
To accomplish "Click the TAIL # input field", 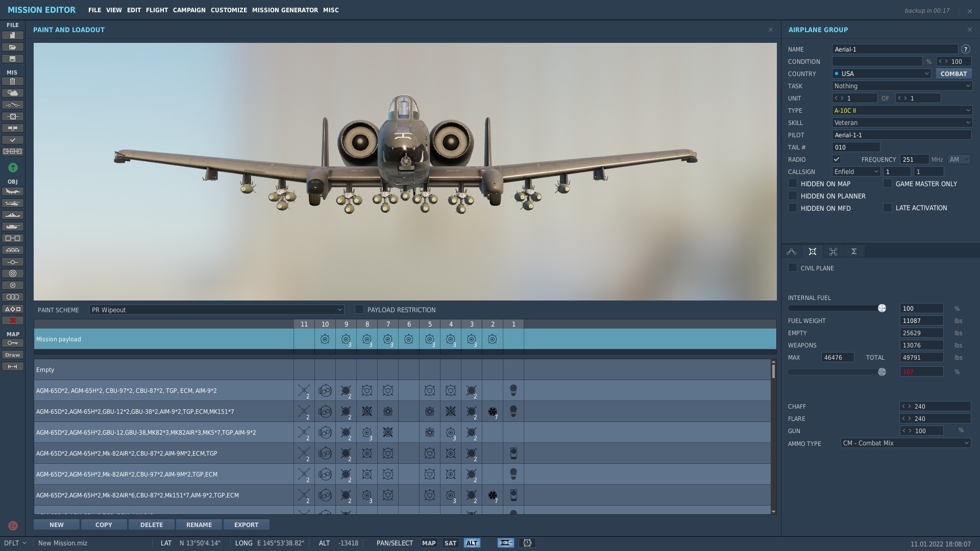I will [856, 147].
